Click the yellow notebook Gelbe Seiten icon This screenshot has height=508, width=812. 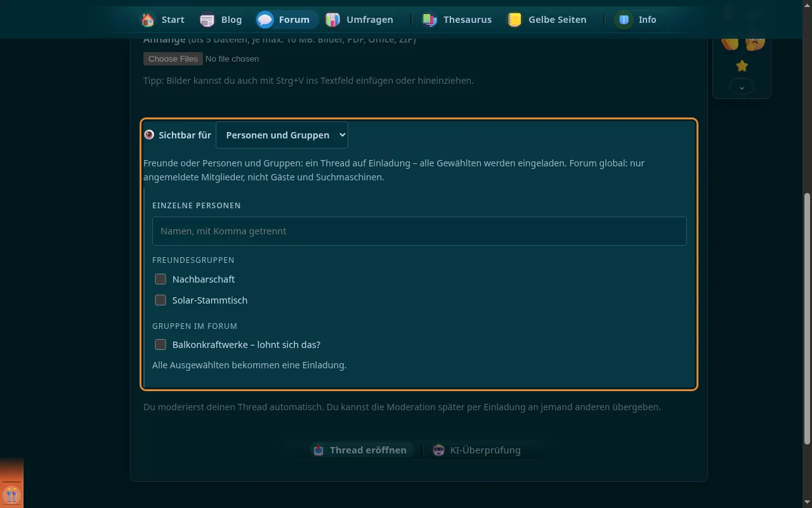(x=514, y=20)
